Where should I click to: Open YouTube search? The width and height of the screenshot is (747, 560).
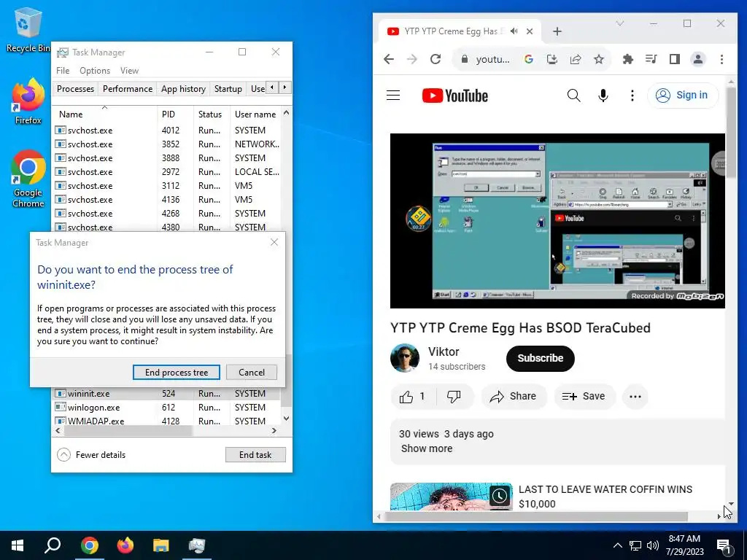(x=573, y=96)
